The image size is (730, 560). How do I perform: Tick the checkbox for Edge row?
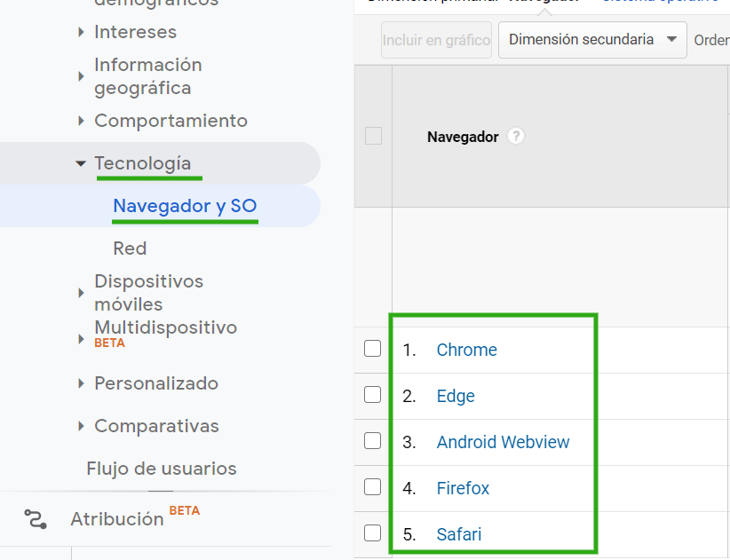click(372, 394)
